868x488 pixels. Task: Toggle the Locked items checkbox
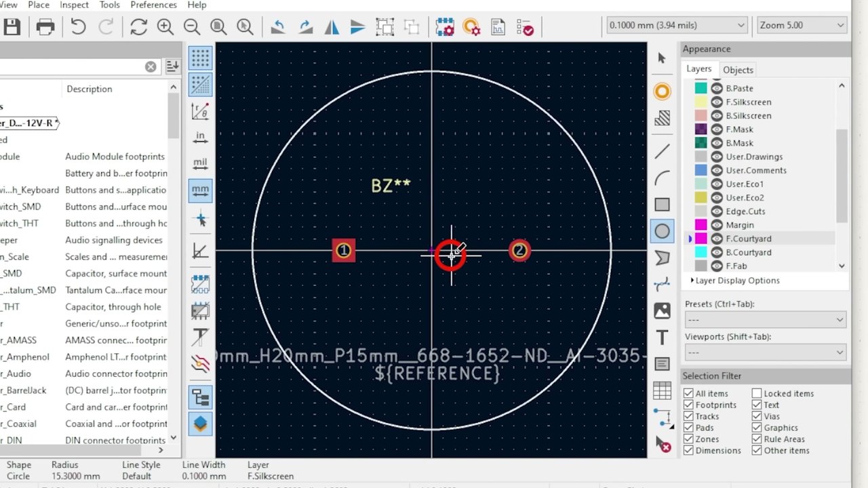pyautogui.click(x=757, y=393)
